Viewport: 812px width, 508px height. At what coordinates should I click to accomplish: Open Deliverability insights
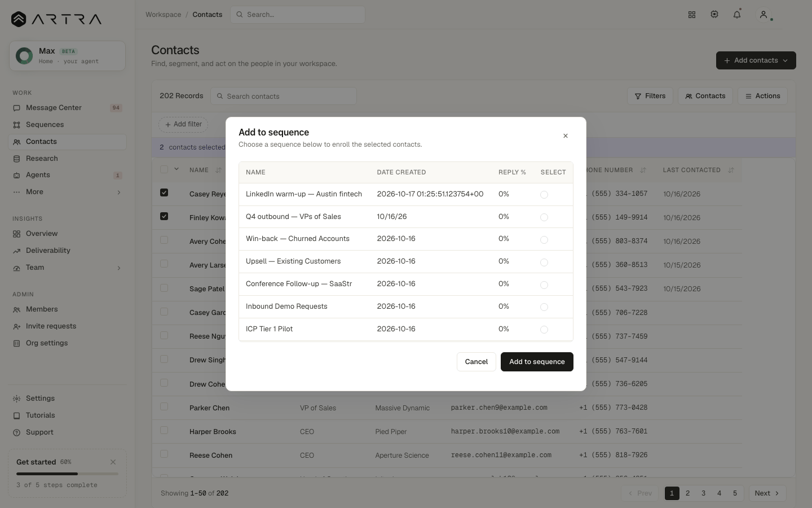(x=68, y=251)
